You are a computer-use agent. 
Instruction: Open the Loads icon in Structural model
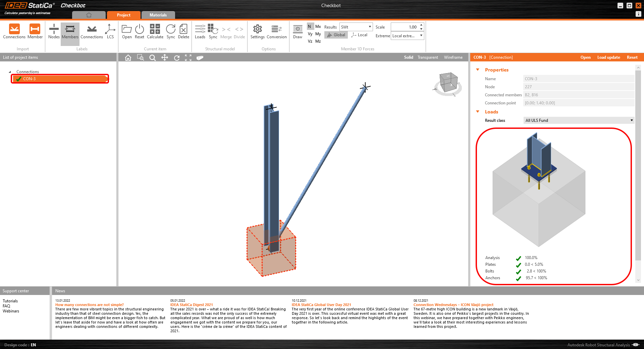point(200,32)
